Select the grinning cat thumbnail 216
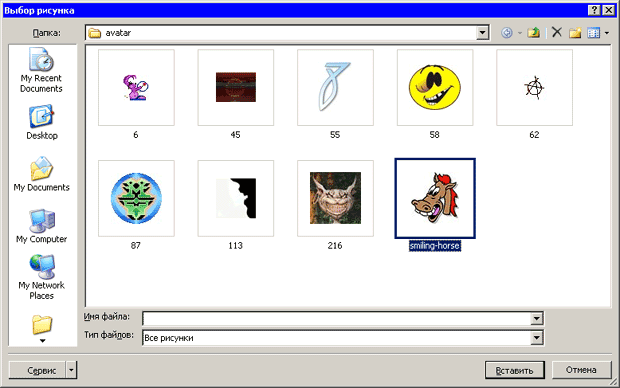620x388 pixels. (x=335, y=198)
